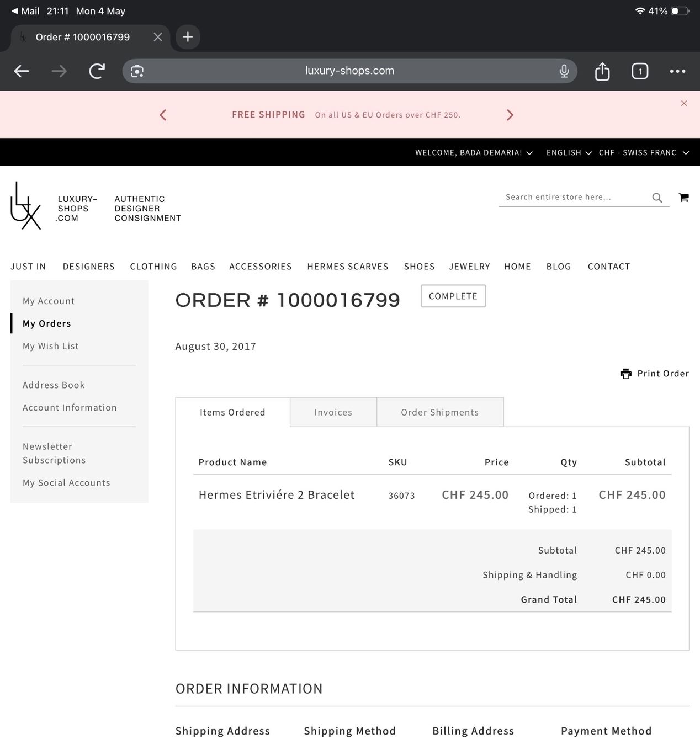This screenshot has height=745, width=700.
Task: Open the Clothing menu
Action: (x=153, y=267)
